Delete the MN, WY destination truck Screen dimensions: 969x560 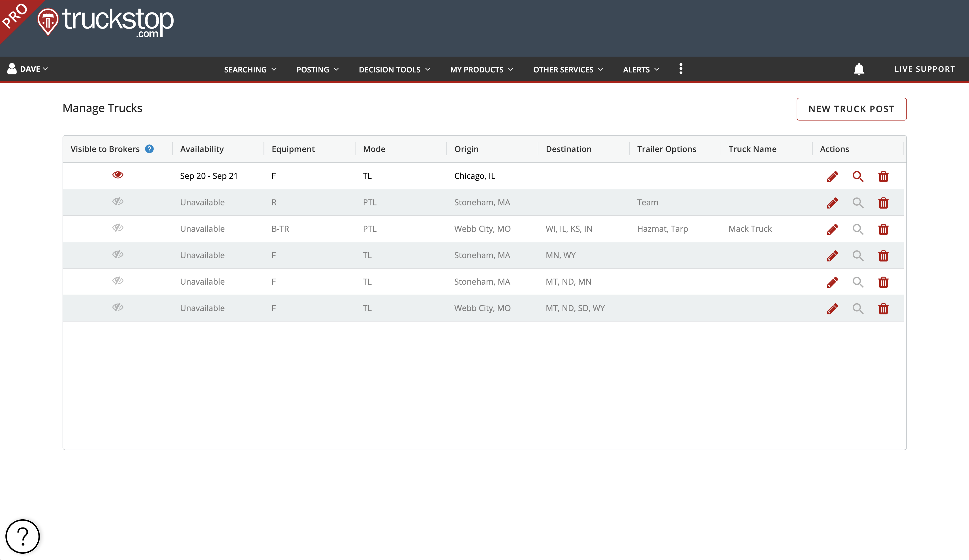tap(883, 256)
